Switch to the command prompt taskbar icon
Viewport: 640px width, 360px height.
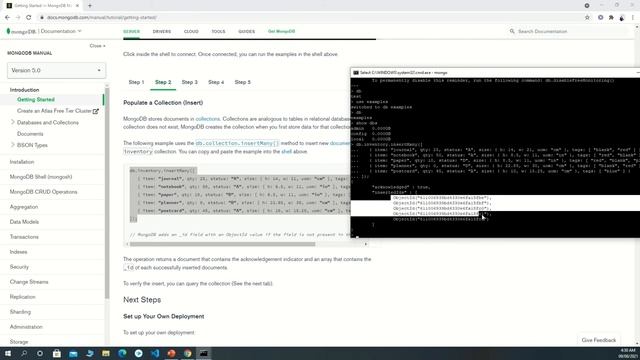(x=204, y=353)
